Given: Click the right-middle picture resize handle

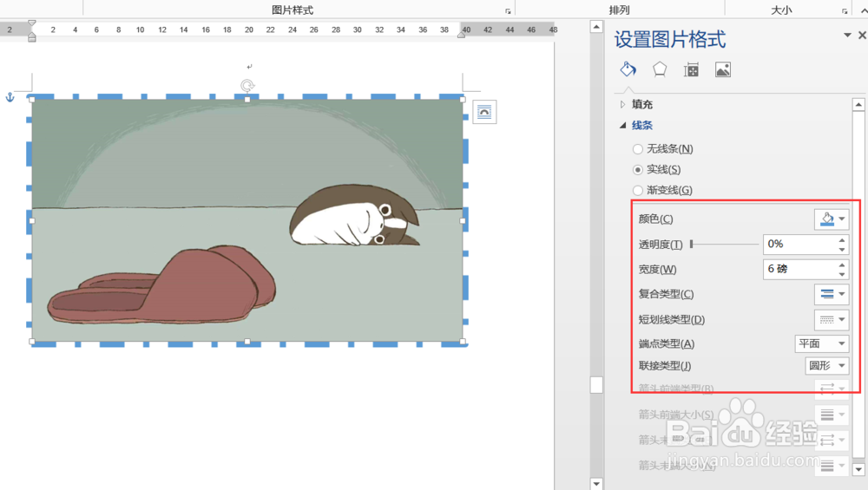Looking at the screenshot, I should (463, 220).
